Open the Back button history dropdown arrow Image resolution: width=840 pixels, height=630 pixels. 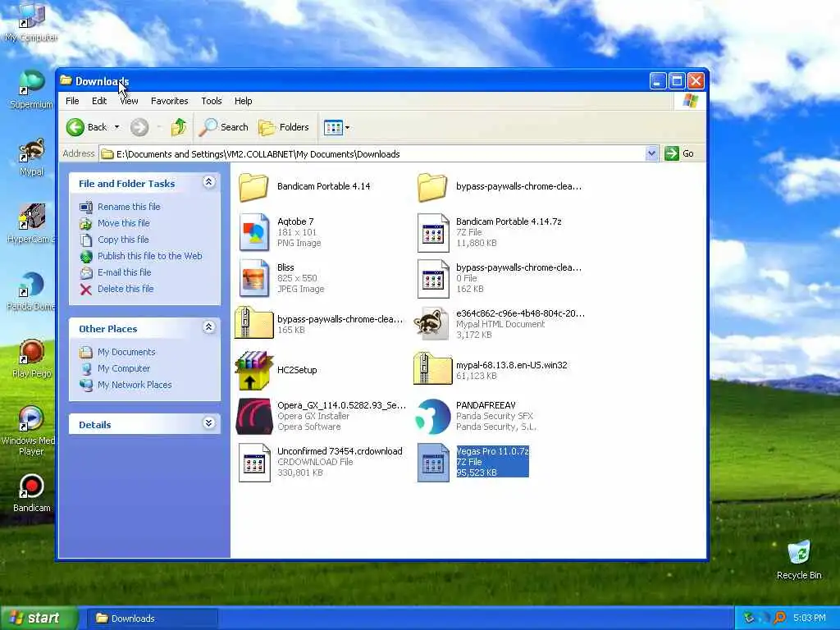pos(116,127)
